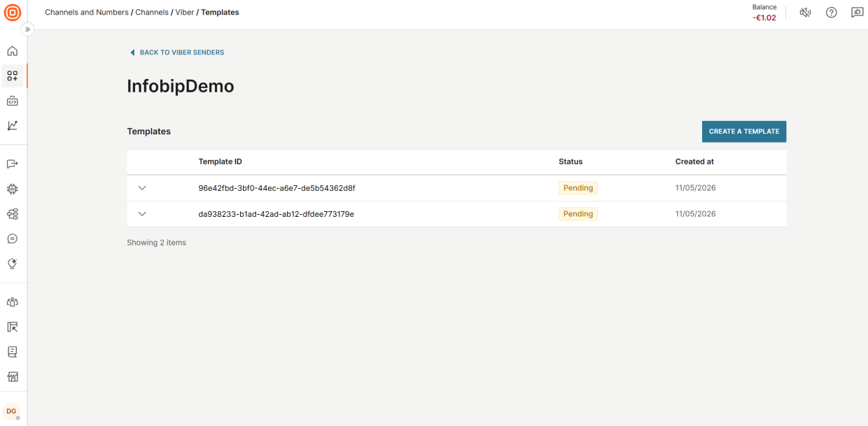Select template ID 96e42fbd-3bf0-44ec-a6e7-de5b54362d8f

coord(276,188)
